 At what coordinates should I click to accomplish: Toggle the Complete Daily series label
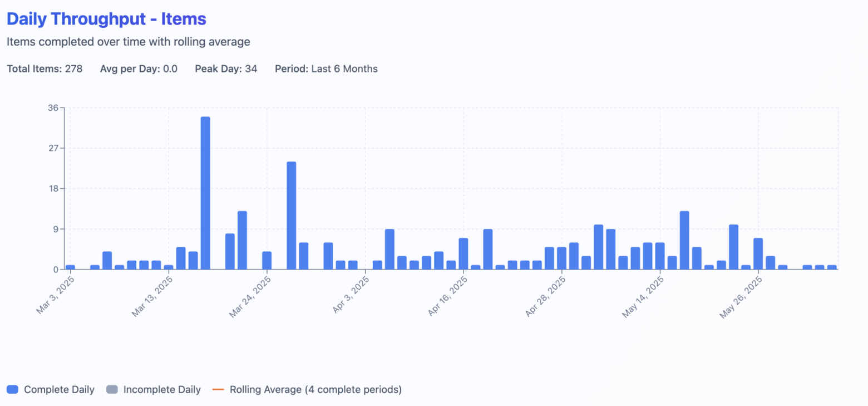[x=59, y=390]
